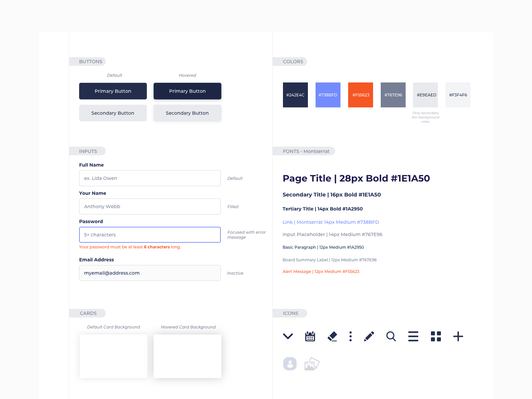This screenshot has width=532, height=399.
Task: Open the kebab menu icon
Action: tap(350, 336)
